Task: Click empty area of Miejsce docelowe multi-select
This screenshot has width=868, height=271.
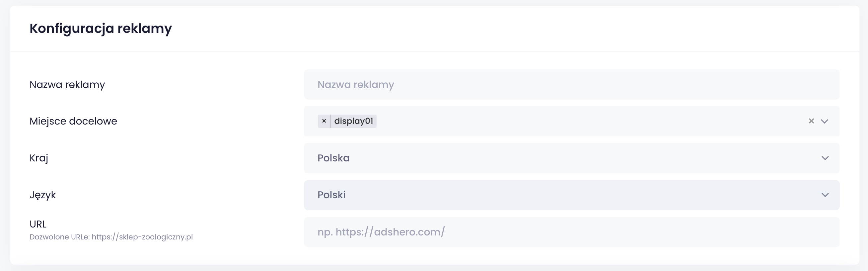Action: pyautogui.click(x=573, y=121)
